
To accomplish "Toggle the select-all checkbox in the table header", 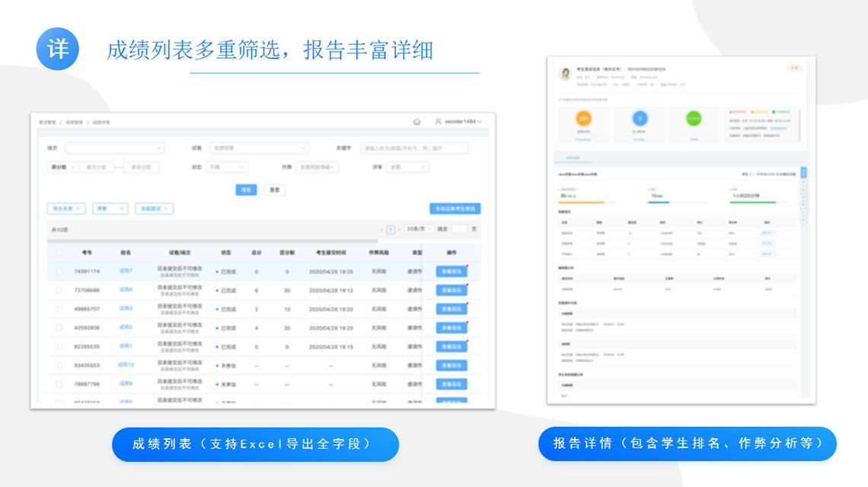I will pyautogui.click(x=59, y=252).
